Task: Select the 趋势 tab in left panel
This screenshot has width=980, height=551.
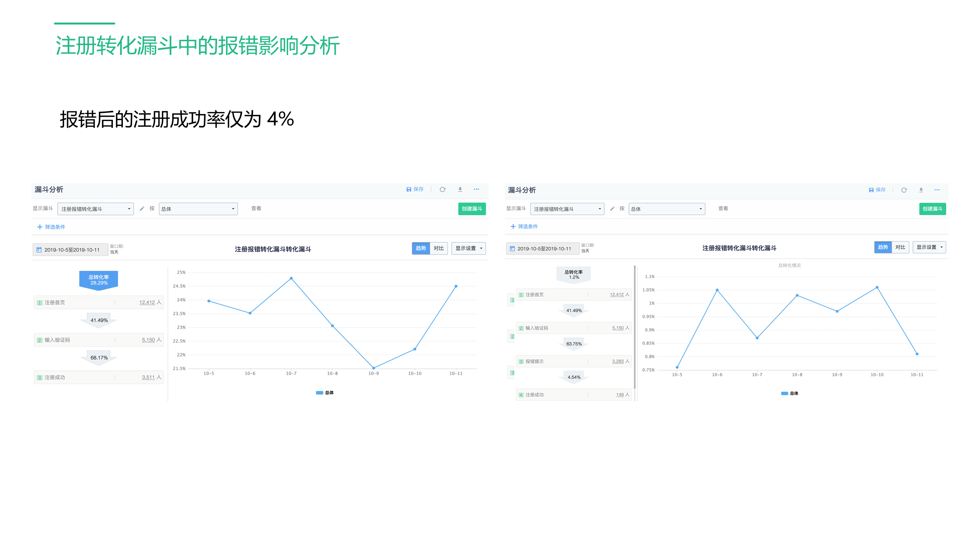Action: point(421,248)
